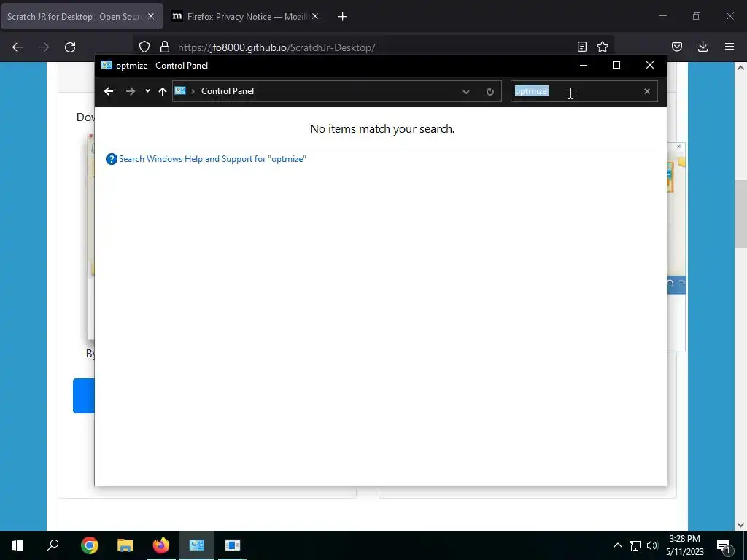Viewport: 747px width, 560px height.
Task: Open Save to Pocket in Firefox
Action: 676,47
